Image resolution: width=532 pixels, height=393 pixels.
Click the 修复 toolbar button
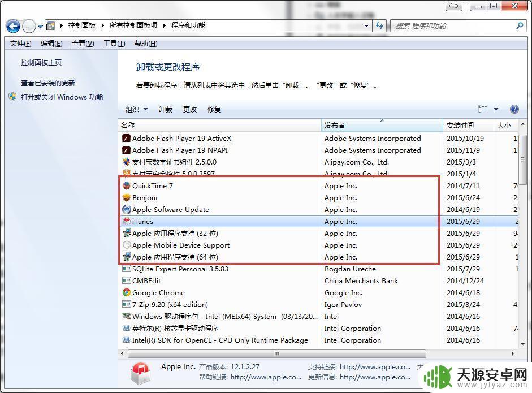point(214,109)
